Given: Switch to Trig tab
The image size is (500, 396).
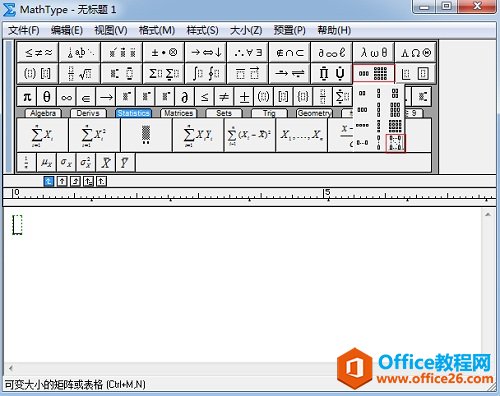Looking at the screenshot, I should (x=269, y=113).
